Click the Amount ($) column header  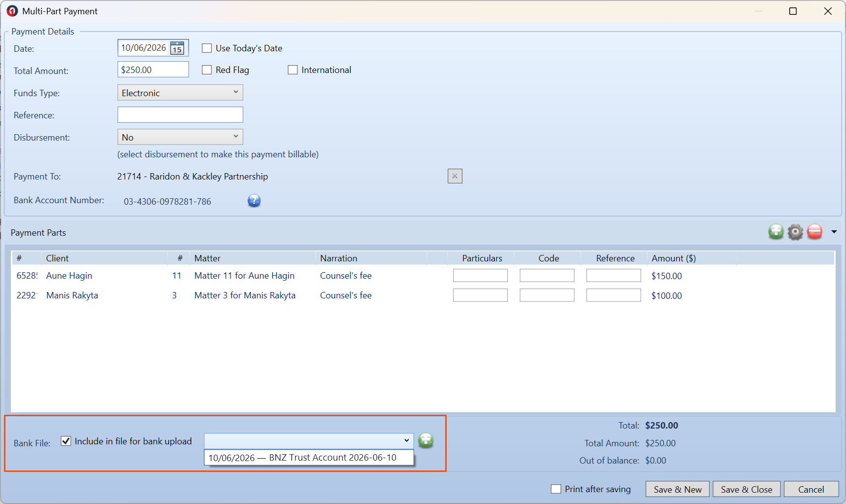point(691,258)
